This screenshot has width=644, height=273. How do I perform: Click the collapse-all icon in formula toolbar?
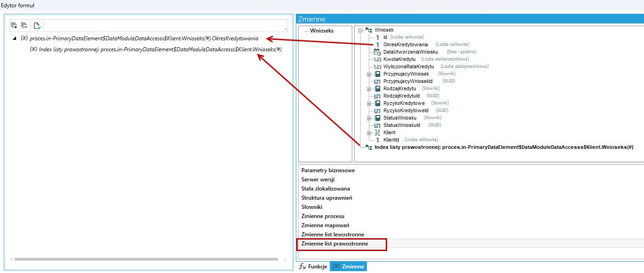24,26
